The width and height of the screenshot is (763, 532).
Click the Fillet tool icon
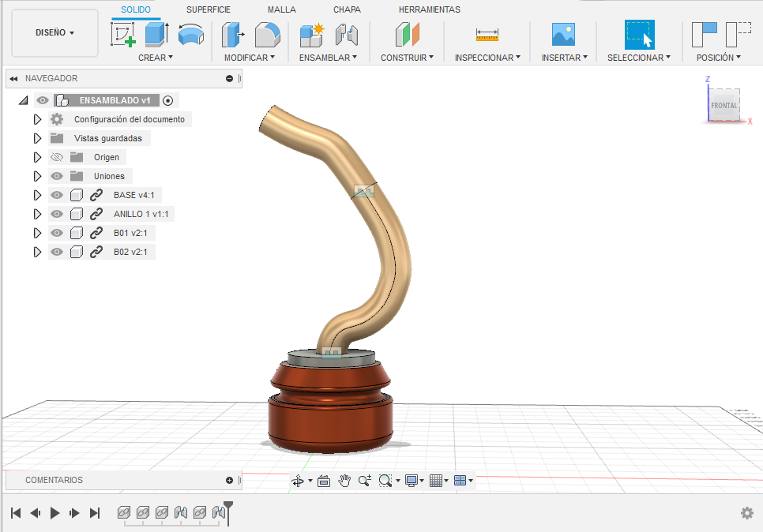267,35
